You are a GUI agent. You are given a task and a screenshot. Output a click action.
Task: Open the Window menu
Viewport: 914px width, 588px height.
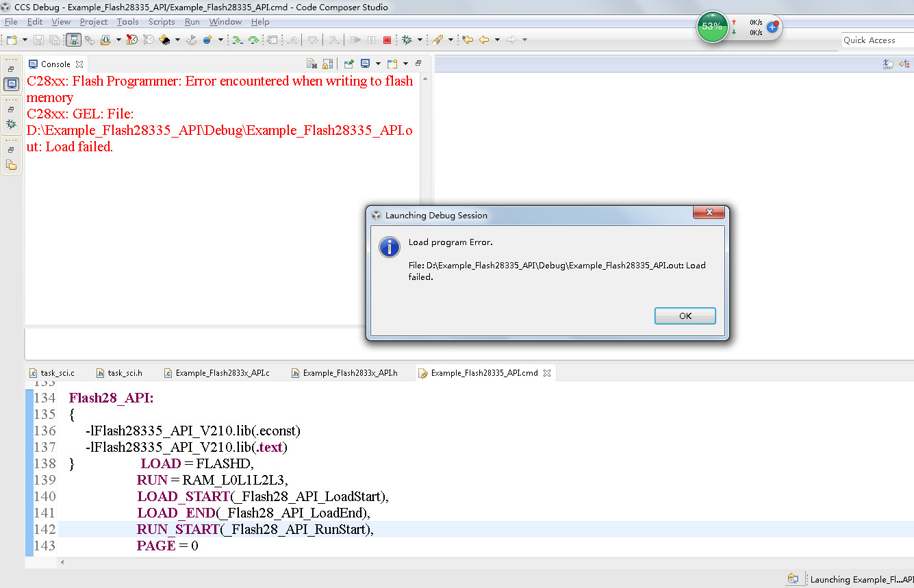225,22
